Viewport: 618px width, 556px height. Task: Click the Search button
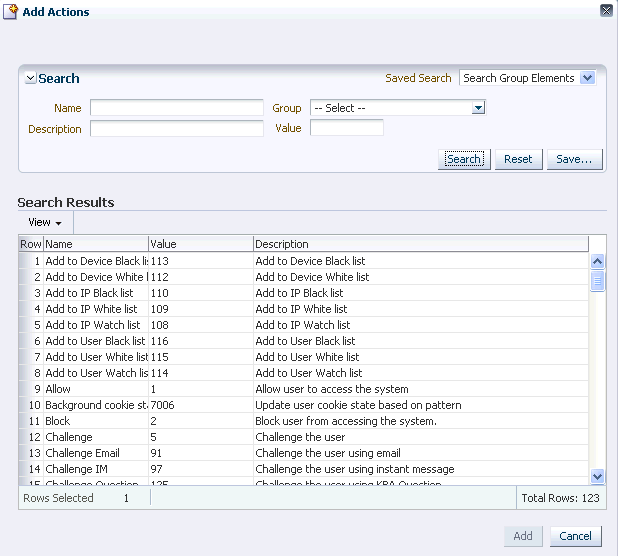point(464,159)
